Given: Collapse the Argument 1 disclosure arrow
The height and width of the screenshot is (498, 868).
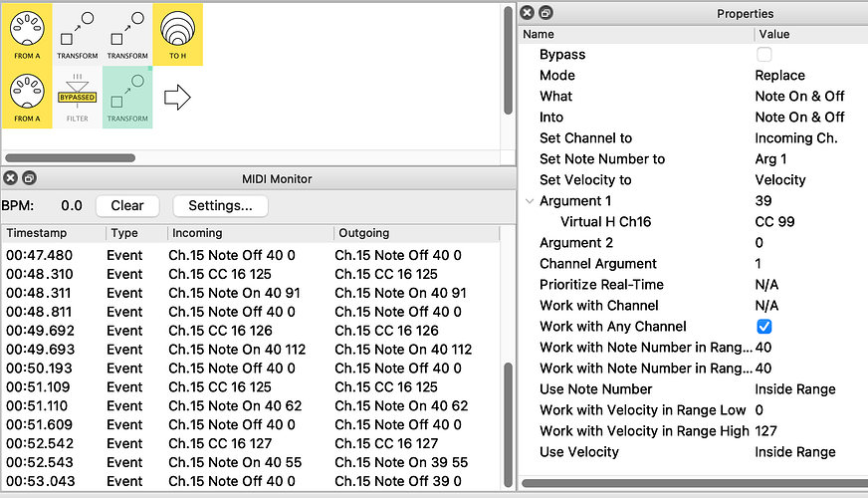Looking at the screenshot, I should pos(529,201).
